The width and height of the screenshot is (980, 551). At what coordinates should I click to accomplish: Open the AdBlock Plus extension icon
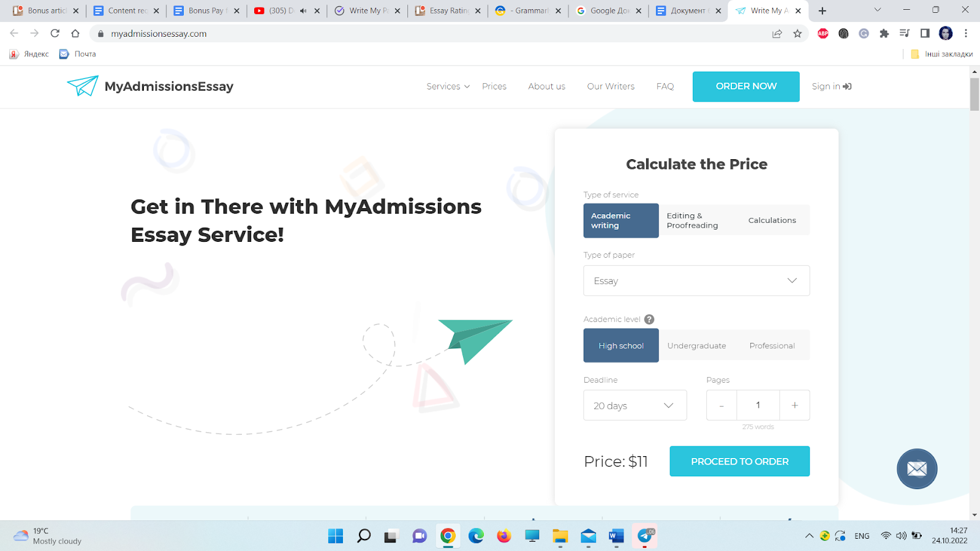(823, 34)
